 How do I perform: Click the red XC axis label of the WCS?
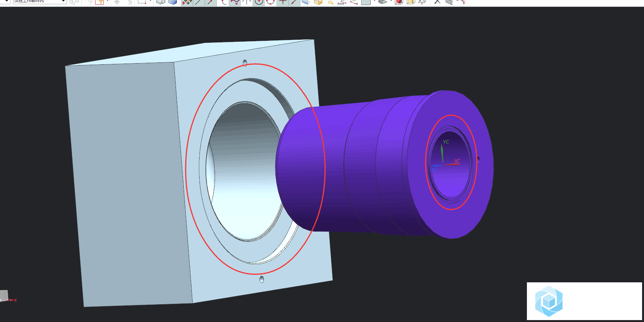click(457, 161)
